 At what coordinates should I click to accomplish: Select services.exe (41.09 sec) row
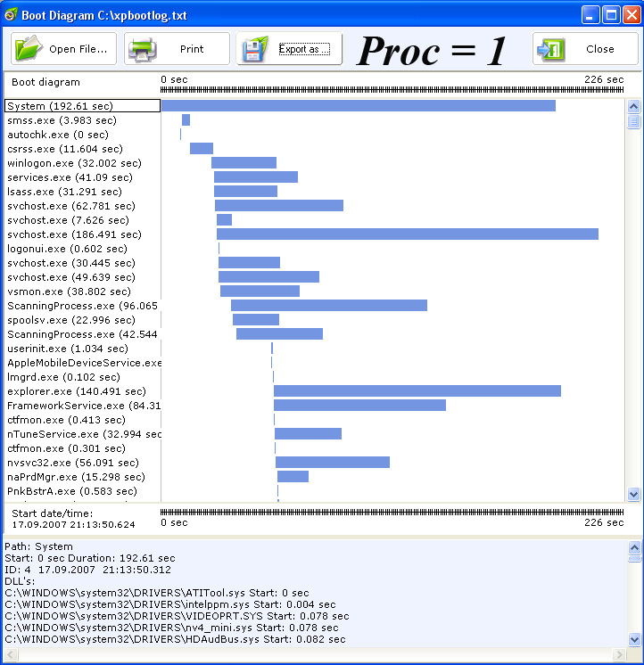82,177
